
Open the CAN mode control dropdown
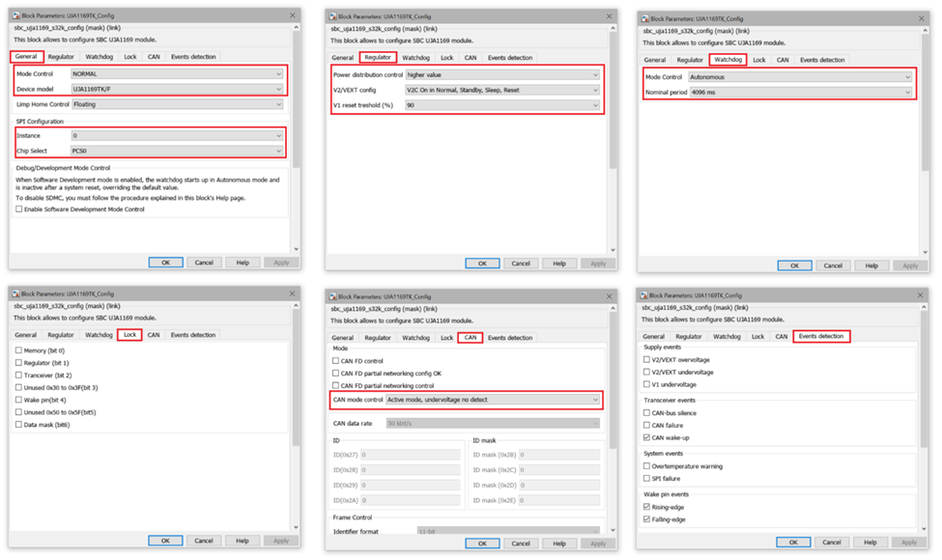coord(493,400)
